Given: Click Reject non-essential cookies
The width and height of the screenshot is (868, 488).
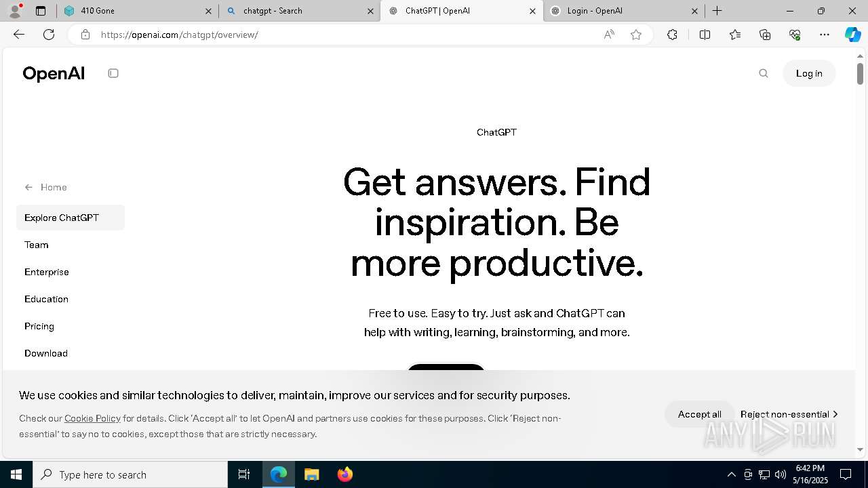Looking at the screenshot, I should [789, 414].
